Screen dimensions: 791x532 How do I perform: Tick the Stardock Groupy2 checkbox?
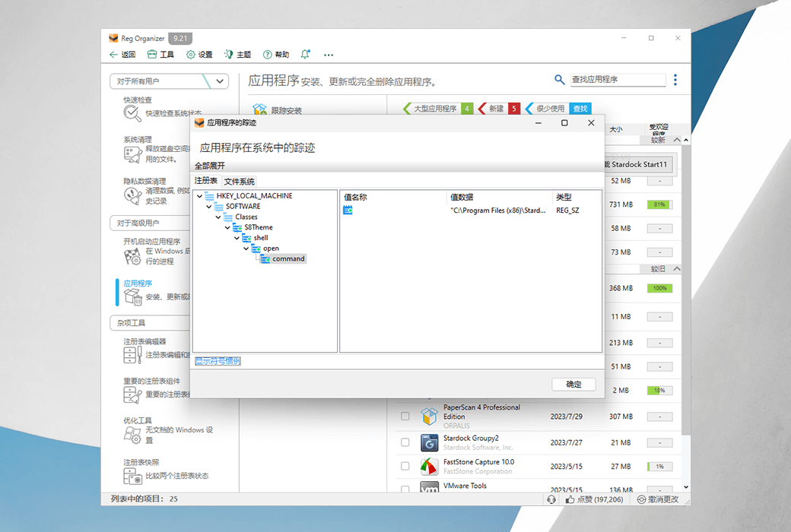pos(405,442)
